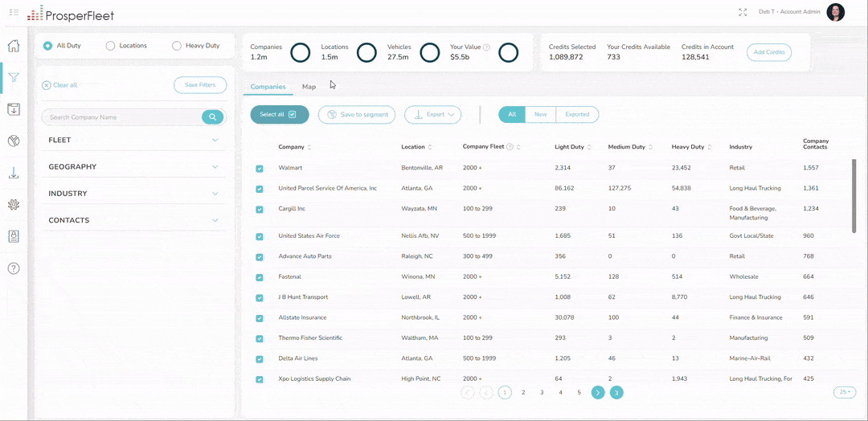This screenshot has height=421, width=868.
Task: Open the Export dropdown
Action: point(433,115)
